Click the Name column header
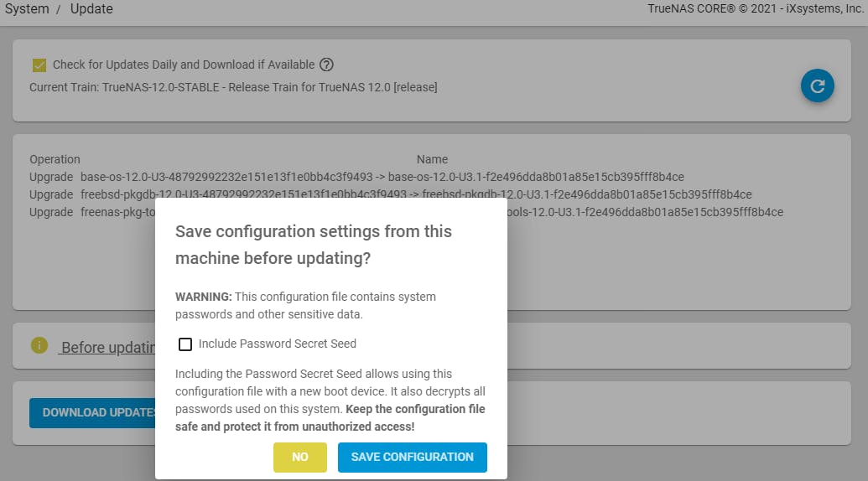 [x=432, y=159]
